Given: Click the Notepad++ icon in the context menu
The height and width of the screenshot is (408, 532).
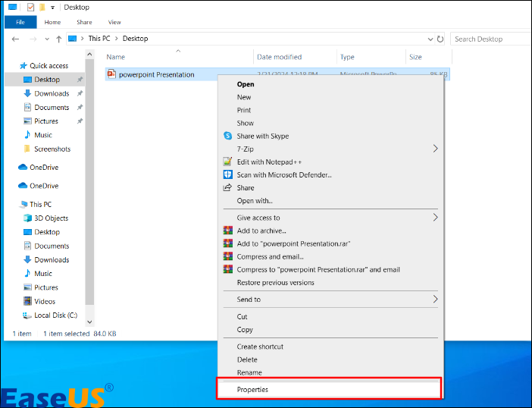Looking at the screenshot, I should click(x=227, y=162).
